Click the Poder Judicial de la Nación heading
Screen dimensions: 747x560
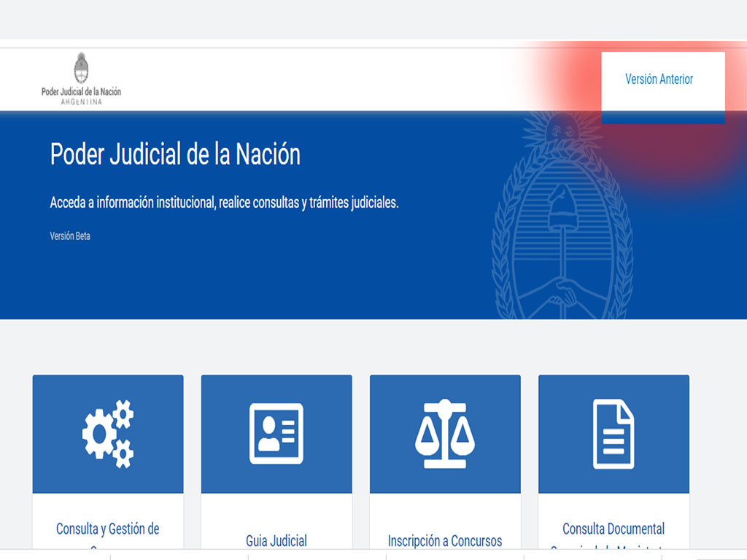tap(175, 155)
